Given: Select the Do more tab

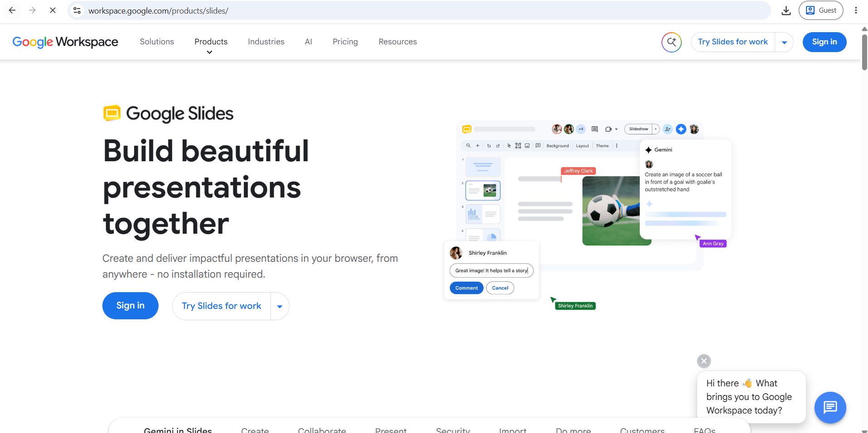Looking at the screenshot, I should pos(573,430).
